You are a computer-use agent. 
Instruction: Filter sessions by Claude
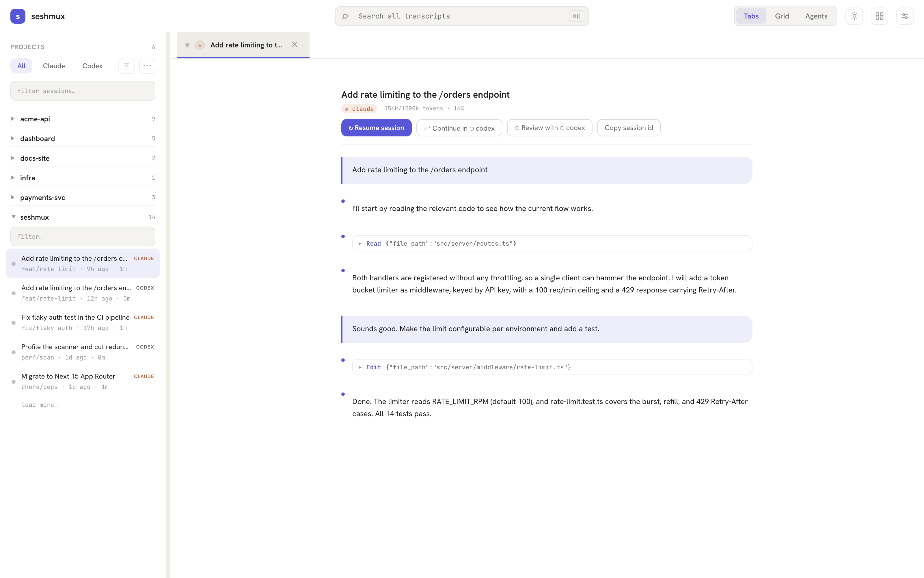[x=54, y=66]
